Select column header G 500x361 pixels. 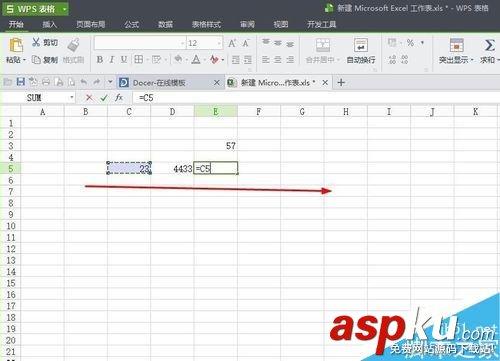click(x=302, y=112)
